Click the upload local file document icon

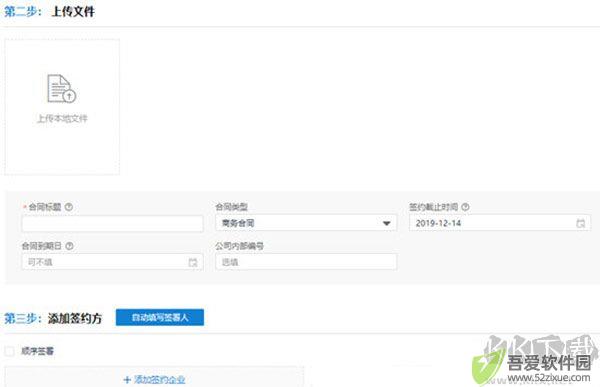point(62,88)
